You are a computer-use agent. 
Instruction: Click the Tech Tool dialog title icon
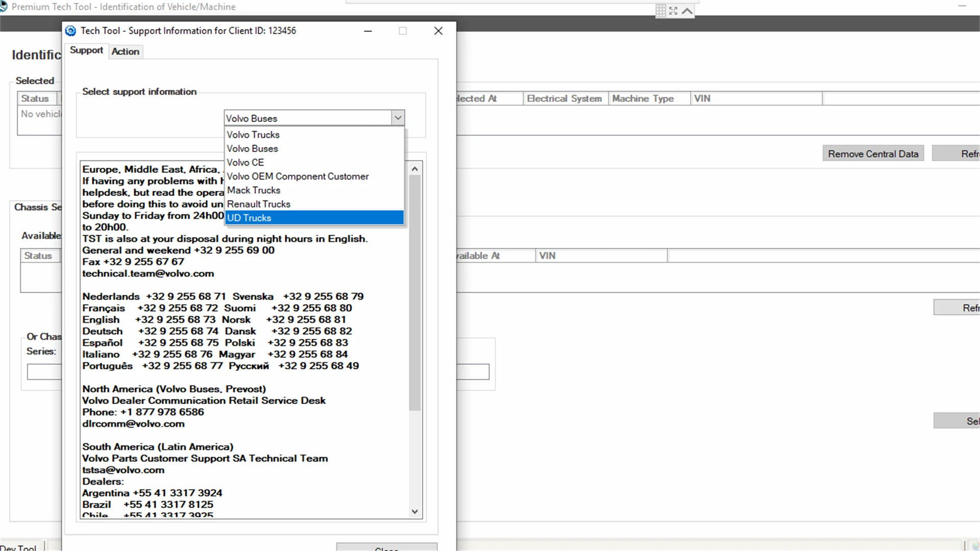[71, 31]
